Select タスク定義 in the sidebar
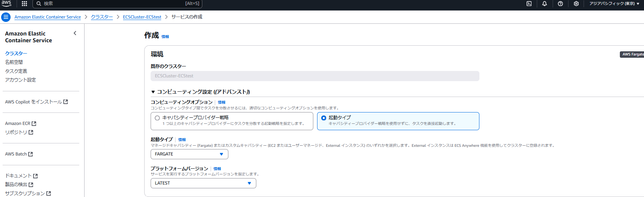This screenshot has width=644, height=197. click(x=16, y=71)
